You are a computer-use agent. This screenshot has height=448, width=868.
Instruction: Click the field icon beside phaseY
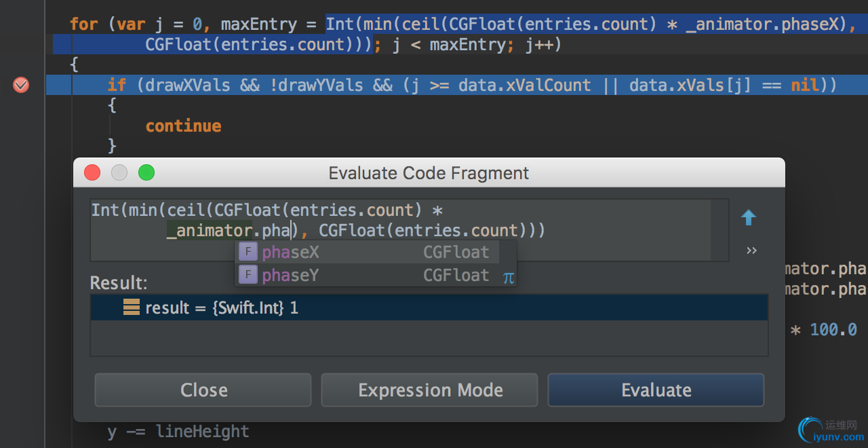[249, 275]
